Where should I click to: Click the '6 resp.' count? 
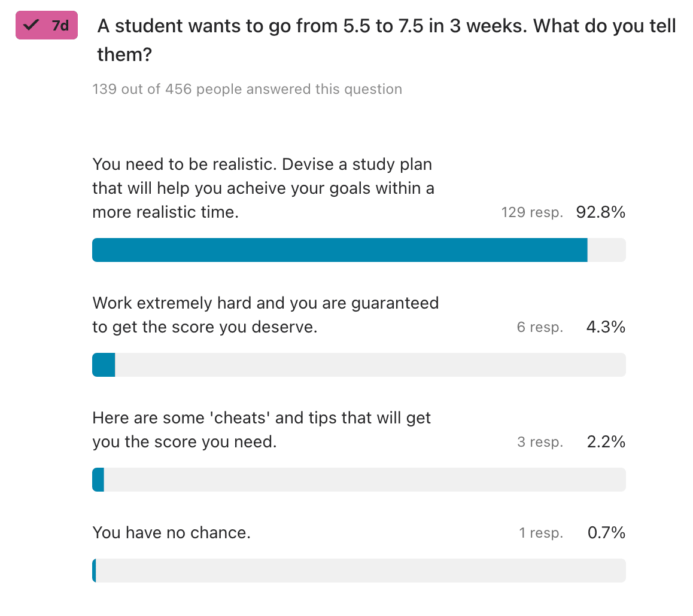(540, 327)
